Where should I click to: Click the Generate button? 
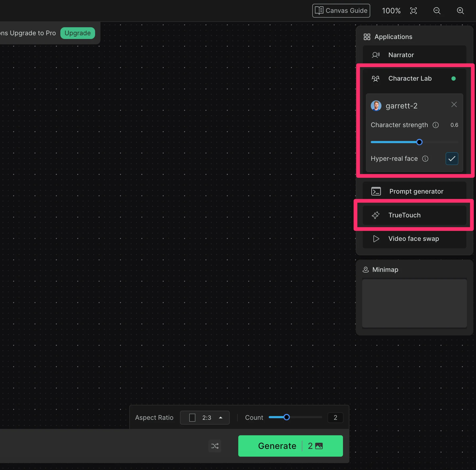point(291,446)
